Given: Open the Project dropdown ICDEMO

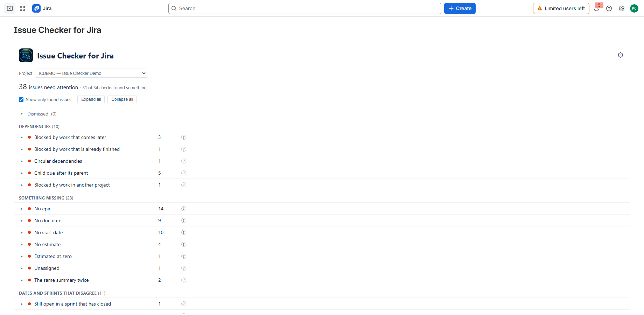Looking at the screenshot, I should pyautogui.click(x=91, y=73).
